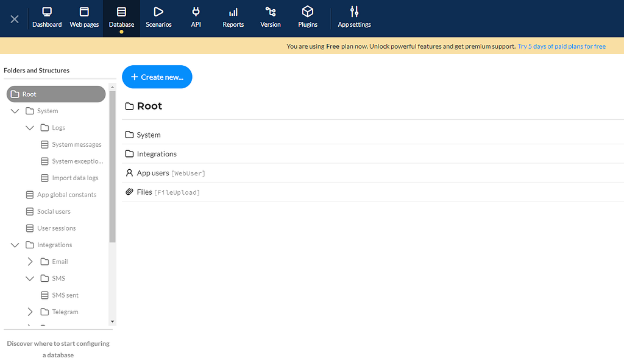Click the System messages table icon

click(x=44, y=144)
